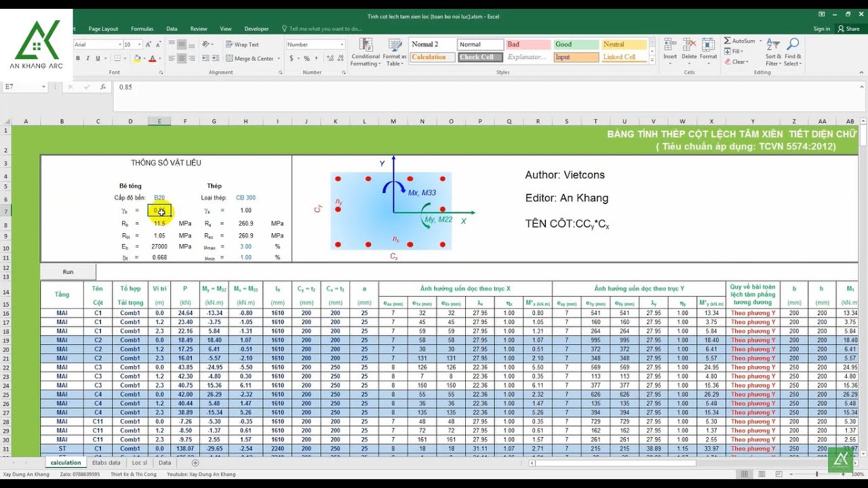Image resolution: width=868 pixels, height=488 pixels.
Task: Open the Merge & Center dropdown arrow
Action: click(279, 58)
